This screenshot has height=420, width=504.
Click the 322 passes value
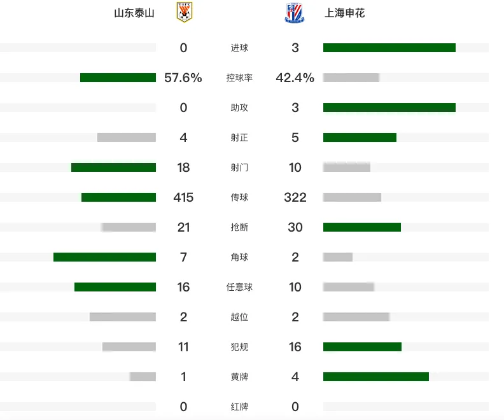pyautogui.click(x=295, y=197)
